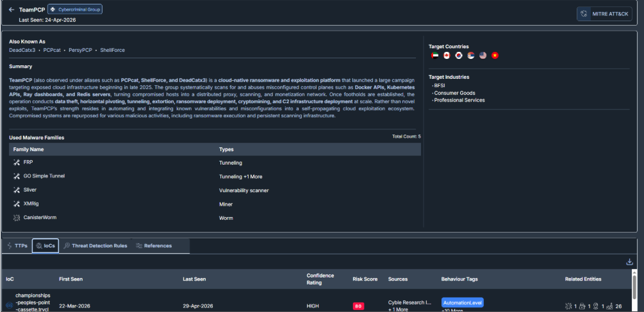644x312 pixels.
Task: Click the PersyPCP alias
Action: tap(81, 50)
